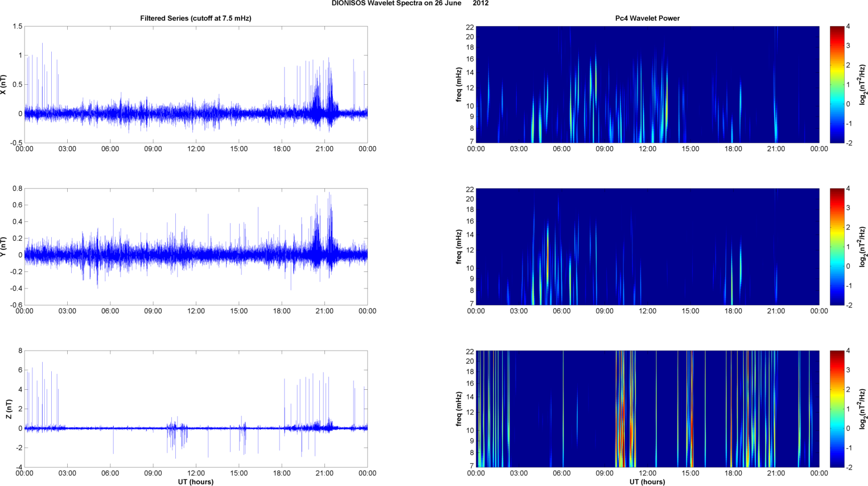Click the Filtered Series cutoff title
This screenshot has height=486, width=868.
tap(196, 18)
